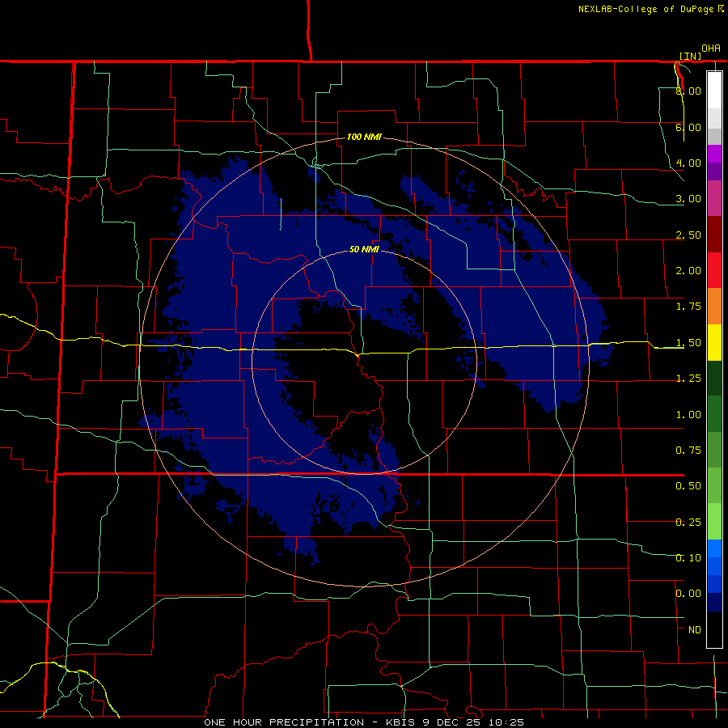Pick the bright magenta legend swatch

714,154
